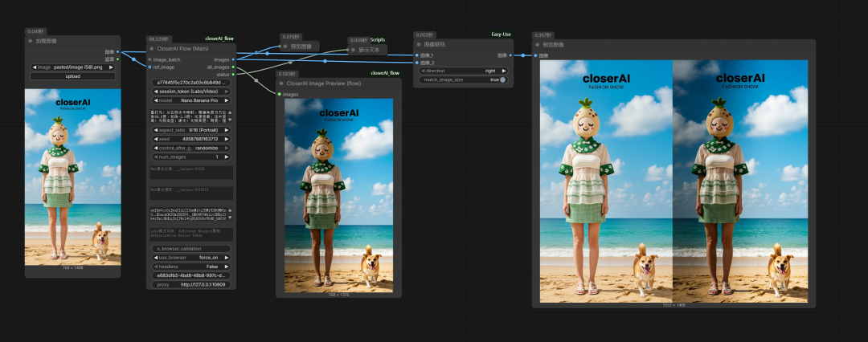
Task: Click the 加载图像 node collapse dot
Action: (x=31, y=40)
